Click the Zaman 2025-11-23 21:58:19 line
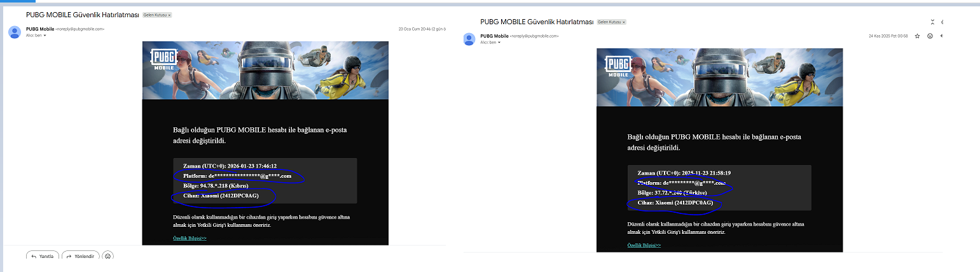 point(684,173)
